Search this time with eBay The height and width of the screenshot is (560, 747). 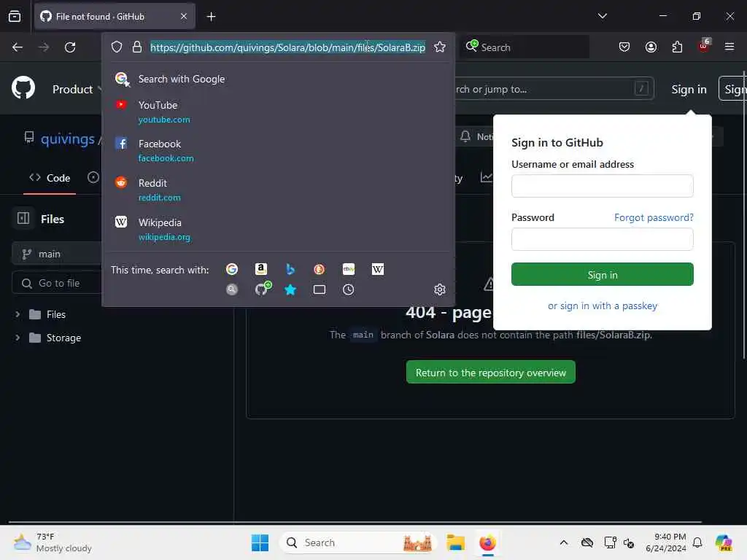click(x=349, y=270)
